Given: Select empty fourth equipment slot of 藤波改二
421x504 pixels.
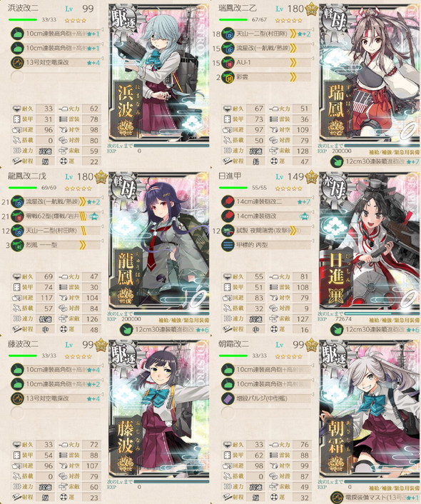Looking at the screenshot, I should coord(55,413).
